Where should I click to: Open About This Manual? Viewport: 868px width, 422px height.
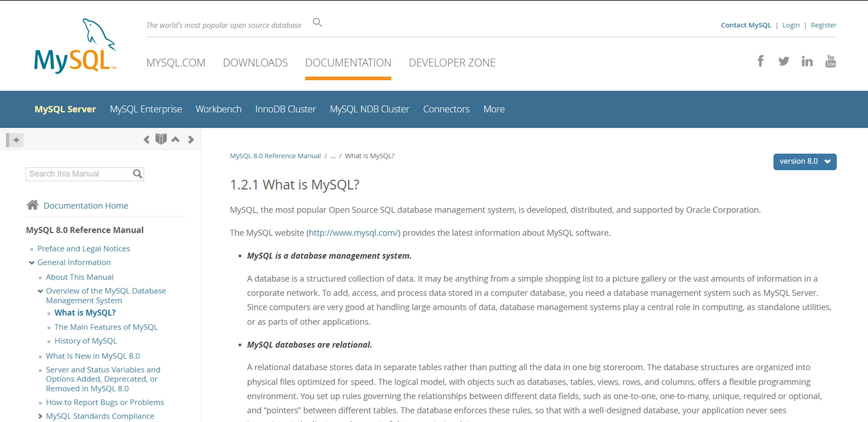pos(80,277)
